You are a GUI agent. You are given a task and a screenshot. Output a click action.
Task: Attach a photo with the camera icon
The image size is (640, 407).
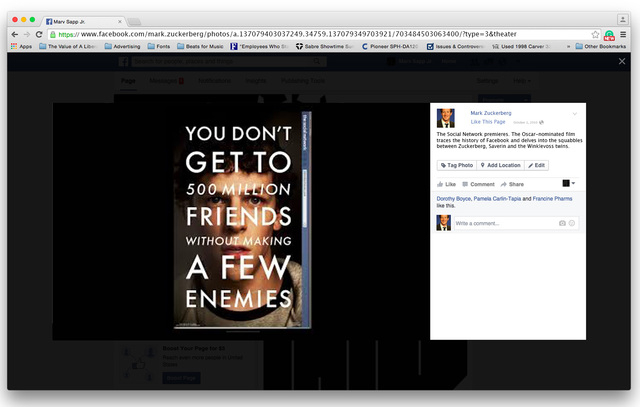[x=562, y=223]
